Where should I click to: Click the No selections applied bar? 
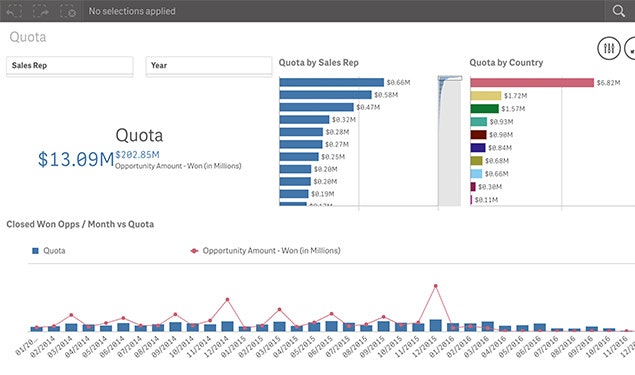132,11
